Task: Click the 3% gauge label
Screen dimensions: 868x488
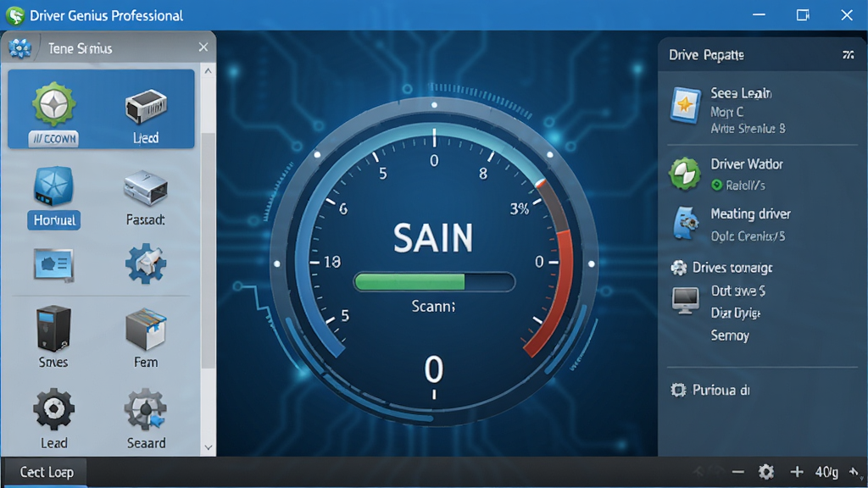Action: tap(520, 208)
